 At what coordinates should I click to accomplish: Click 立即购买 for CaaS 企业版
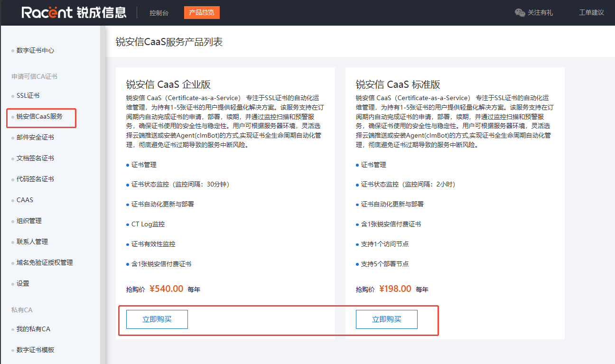click(x=157, y=319)
